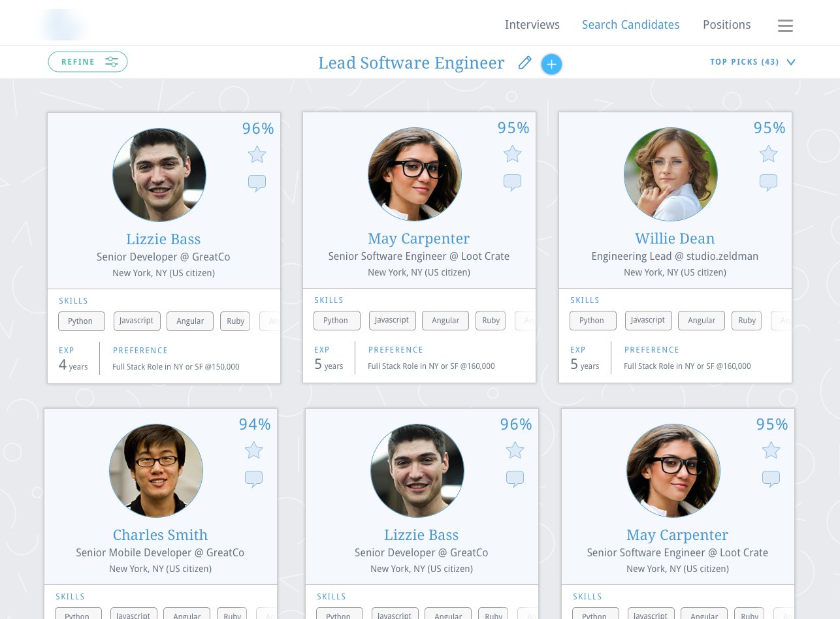
Task: Star the 4-years-experience Lizzie Bass candidate
Action: [257, 155]
